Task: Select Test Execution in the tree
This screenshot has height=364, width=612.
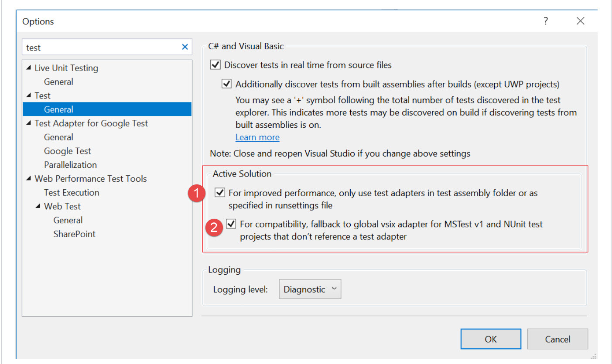Action: (x=72, y=193)
